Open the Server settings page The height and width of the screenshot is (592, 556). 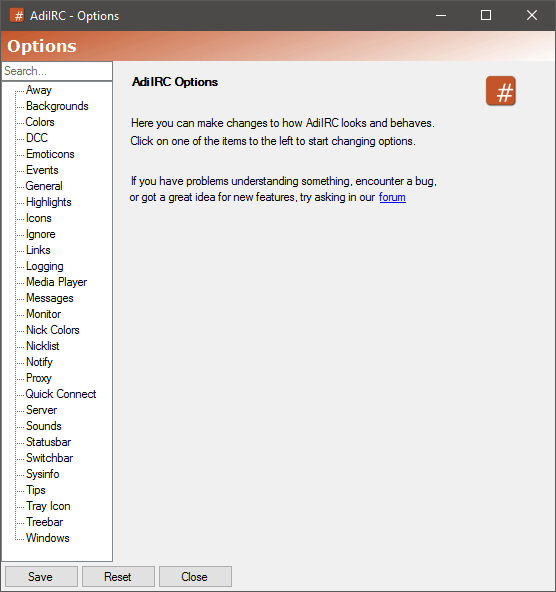pyautogui.click(x=42, y=410)
